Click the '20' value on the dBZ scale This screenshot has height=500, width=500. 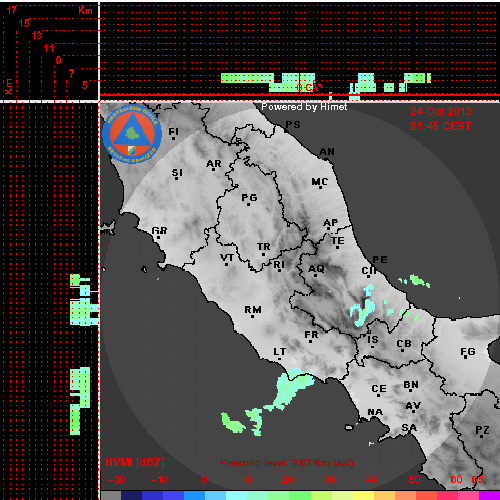287,480
